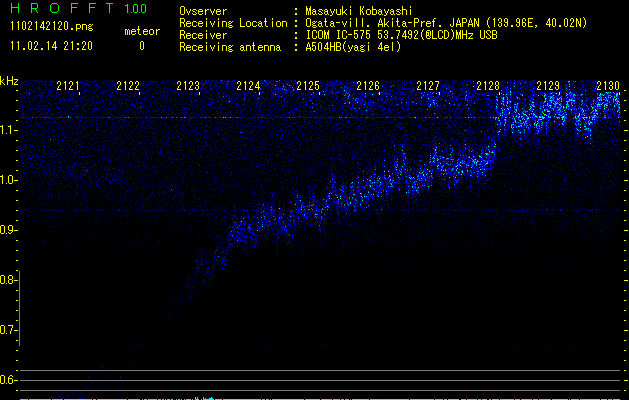This screenshot has height=400, width=629.
Task: Select the 1.1 kHz axis label
Action: pyautogui.click(x=9, y=130)
